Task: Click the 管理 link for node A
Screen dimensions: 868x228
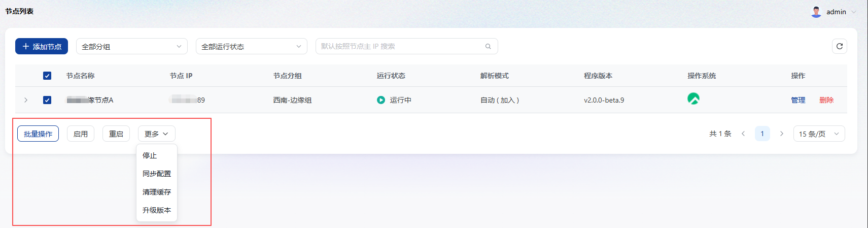Action: [x=798, y=100]
